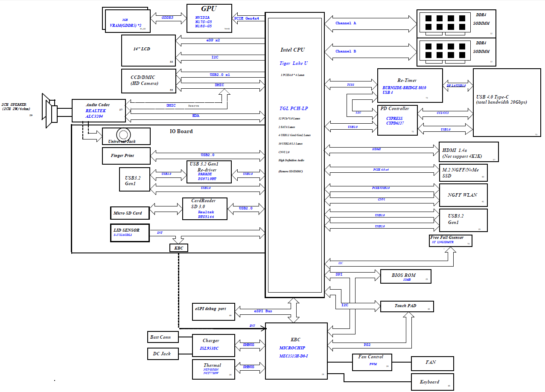Screen dimensions: 545x392
Task: Click the ISL9538C Charger block
Action: point(213,345)
